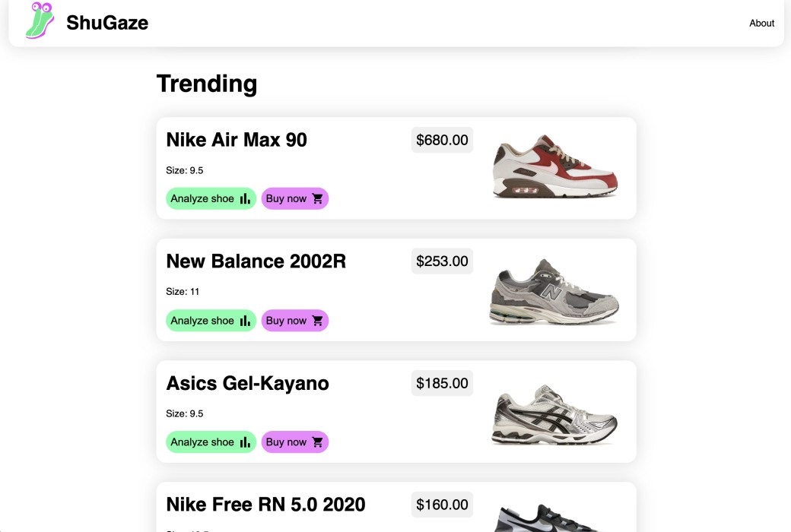The height and width of the screenshot is (532, 791).
Task: Click the $680.00 price tag
Action: point(442,140)
